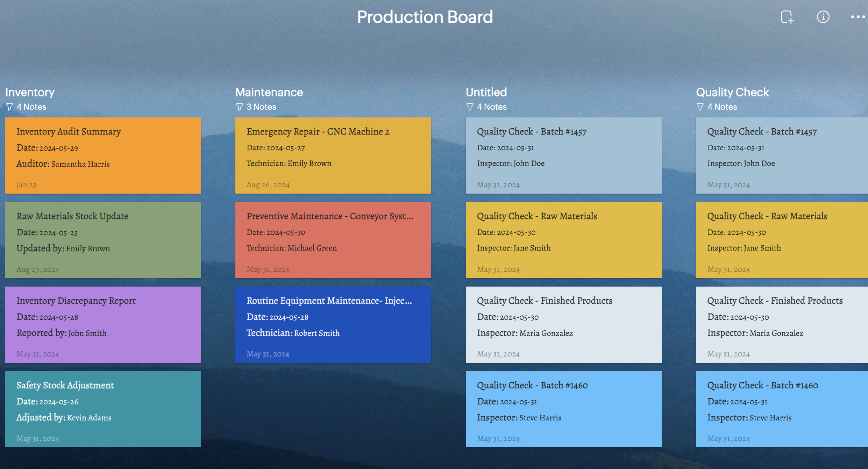Open Emergency Repair - CNC Machine 2 note

[333, 156]
